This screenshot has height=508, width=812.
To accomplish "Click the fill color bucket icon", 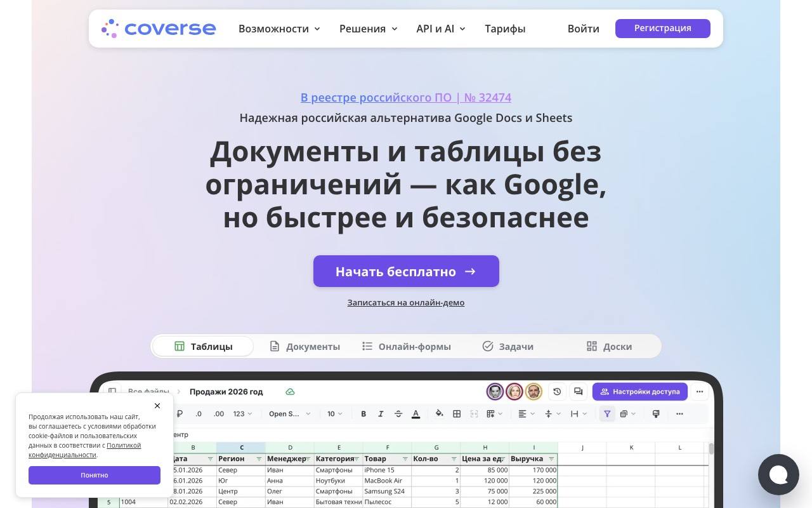I will 439,414.
